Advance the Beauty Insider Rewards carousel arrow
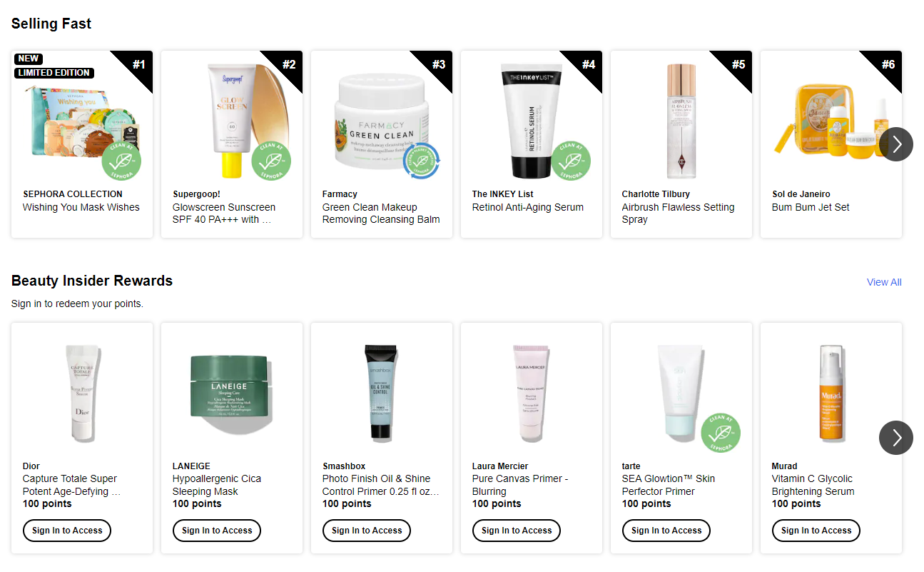924x572 pixels. (x=896, y=437)
